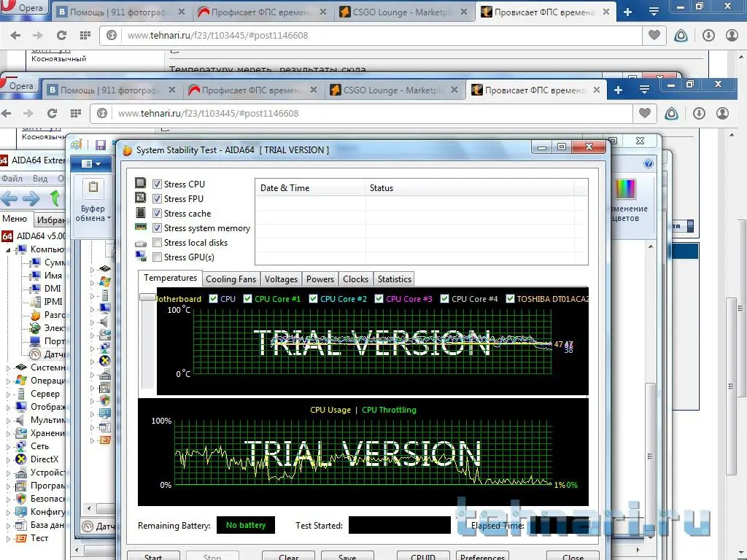
Task: Click the Save button
Action: tap(347, 556)
